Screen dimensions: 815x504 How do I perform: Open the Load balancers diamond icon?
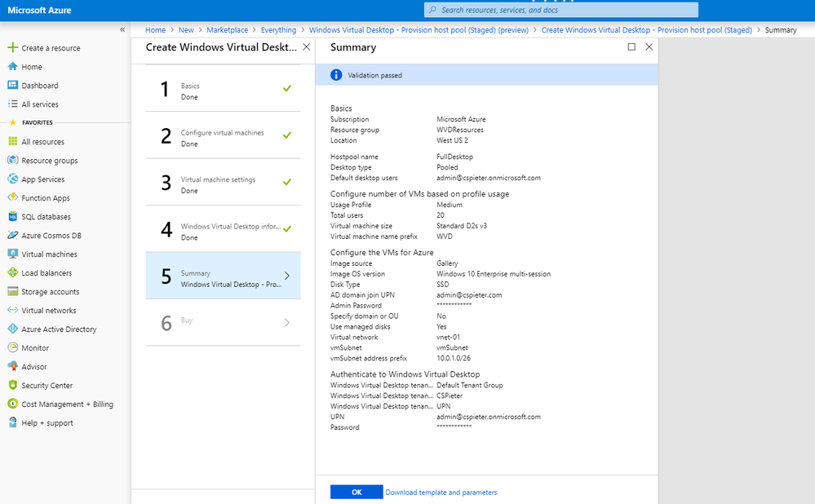12,272
